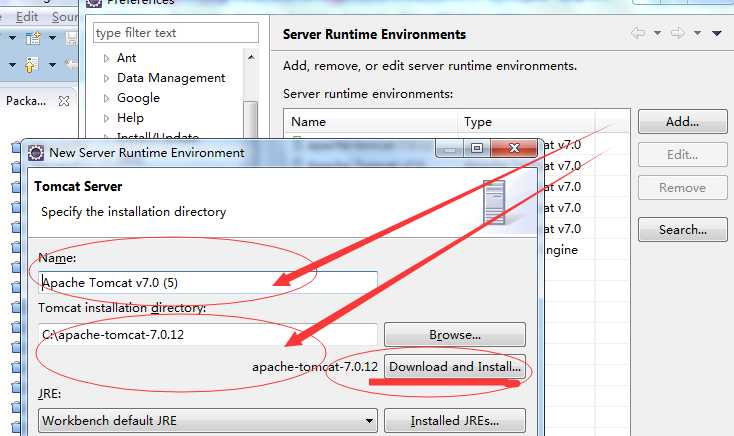Expand the Help tree node
Screen dimensions: 734x436
(106, 118)
